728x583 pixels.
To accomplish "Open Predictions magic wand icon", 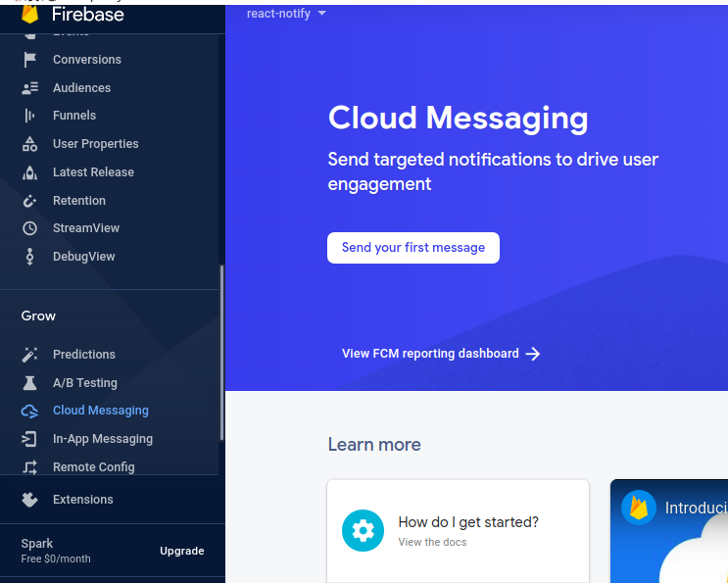I will (29, 355).
